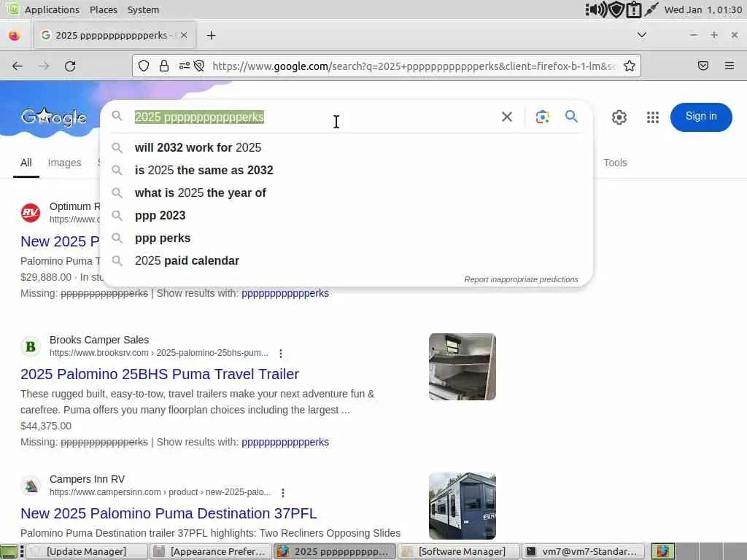Open New 2025 Palomino Puma Destination 37PFL
This screenshot has height=560, width=747.
(169, 513)
